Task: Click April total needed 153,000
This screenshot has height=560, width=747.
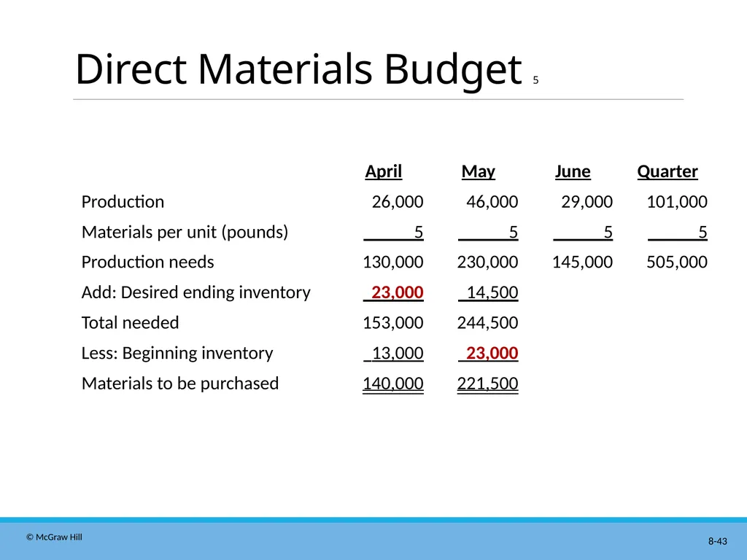Action: tap(393, 323)
